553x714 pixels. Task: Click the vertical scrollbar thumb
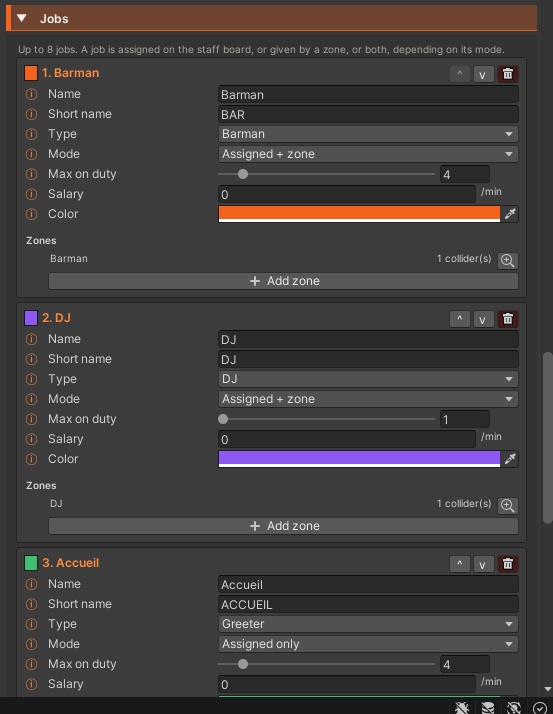[547, 438]
